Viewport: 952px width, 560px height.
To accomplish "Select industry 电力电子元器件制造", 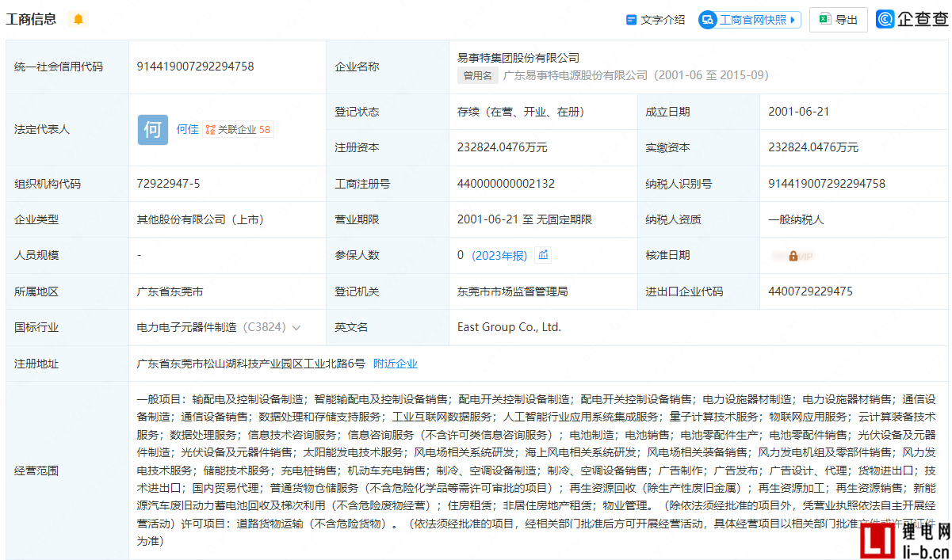I will coord(186,327).
